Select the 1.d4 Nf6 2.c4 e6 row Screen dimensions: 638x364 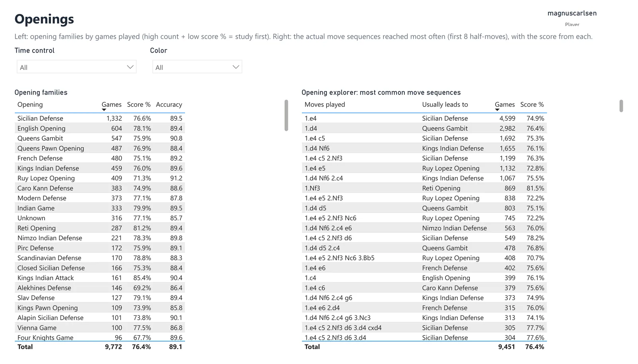[x=424, y=228]
